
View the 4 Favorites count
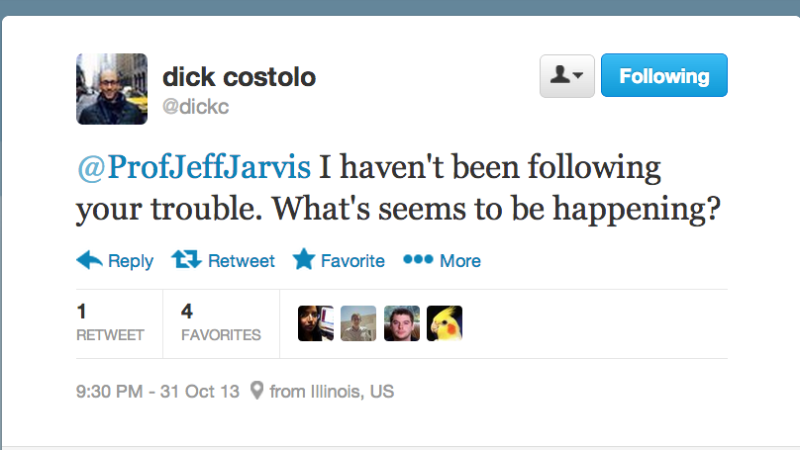click(220, 323)
